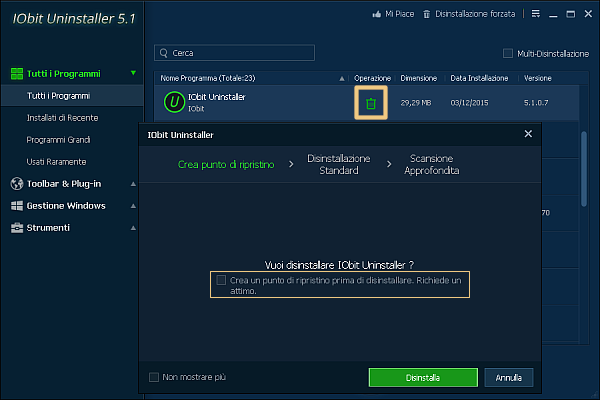Image resolution: width=600 pixels, height=400 pixels.
Task: Close the IObit Uninstaller dialog with the X
Action: point(528,134)
